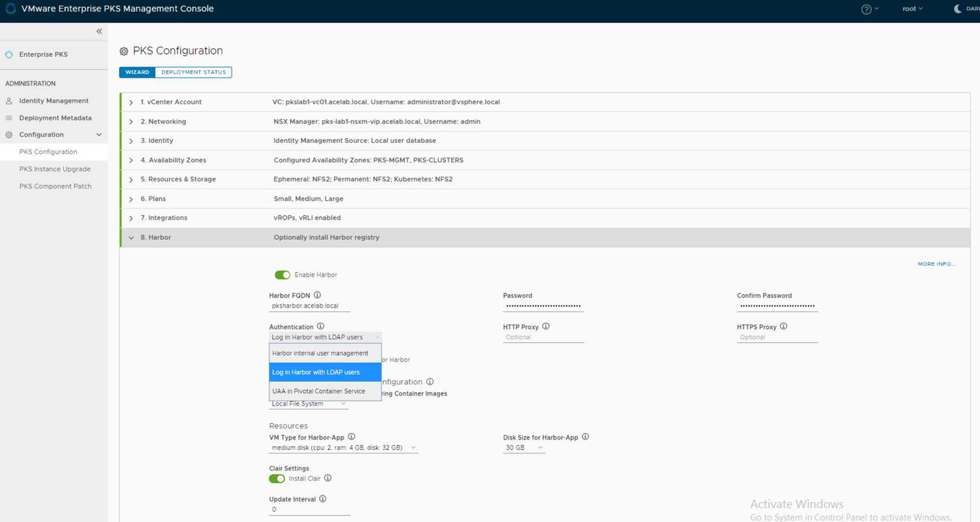
Task: Show info tooltip for Disk Size for Harbor-App
Action: click(585, 437)
